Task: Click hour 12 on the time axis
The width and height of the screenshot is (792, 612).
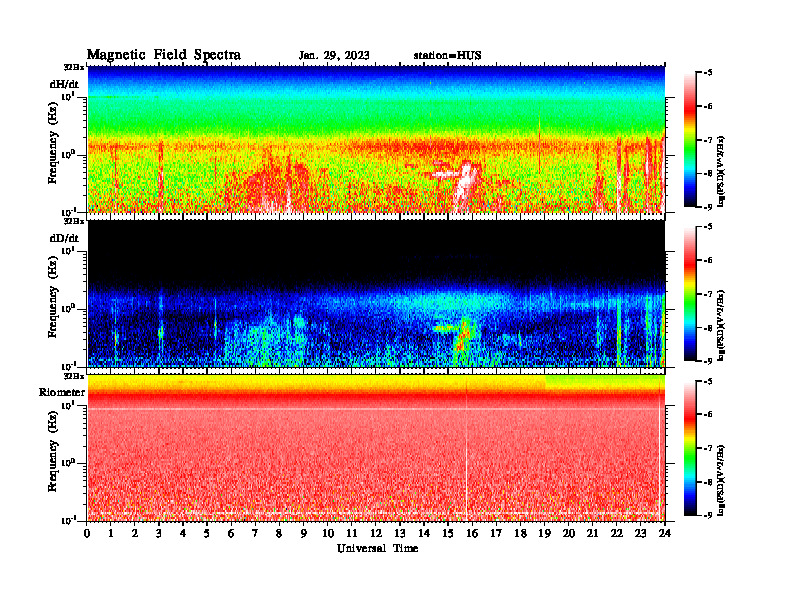Action: [376, 534]
